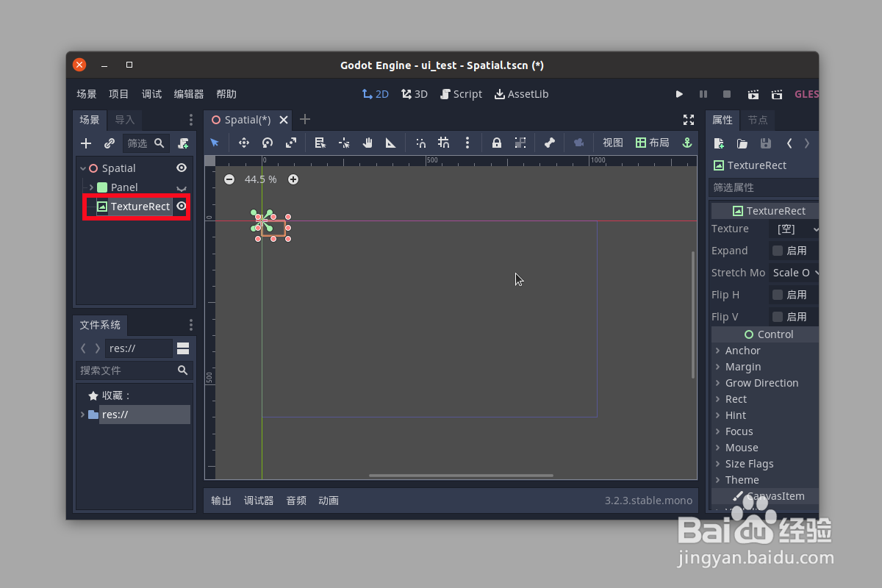Lock the selected node with padlock icon
The image size is (882, 588).
pyautogui.click(x=497, y=143)
